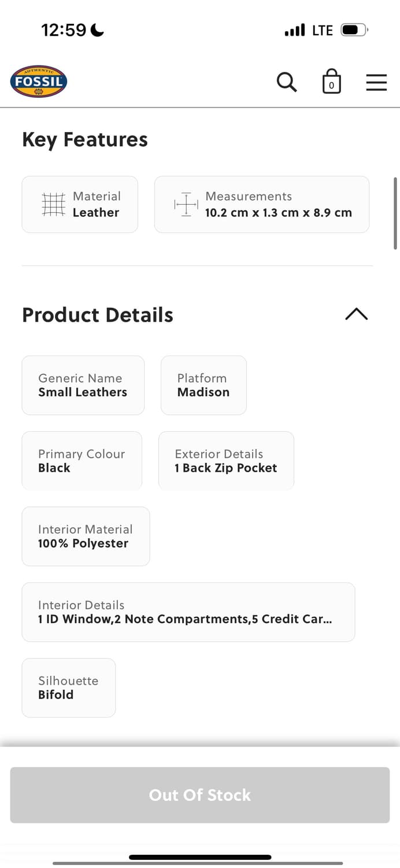Collapse the Product Details section
The width and height of the screenshot is (400, 868).
[356, 314]
